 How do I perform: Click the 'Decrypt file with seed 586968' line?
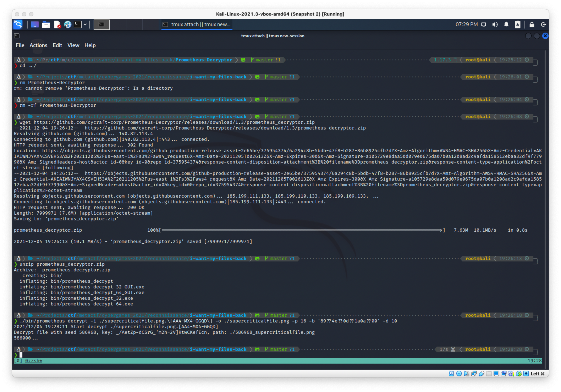pyautogui.click(x=164, y=332)
